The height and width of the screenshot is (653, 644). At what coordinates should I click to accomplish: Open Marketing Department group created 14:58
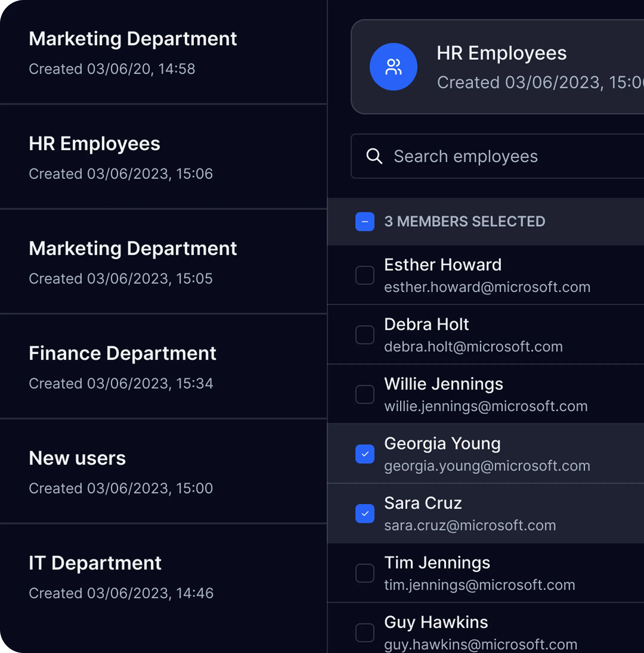pos(133,52)
